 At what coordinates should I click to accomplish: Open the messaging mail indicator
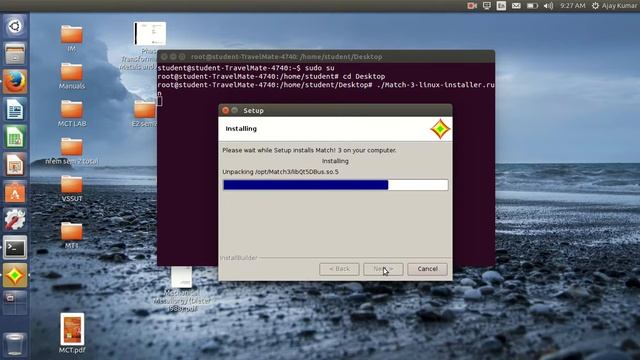coord(516,6)
